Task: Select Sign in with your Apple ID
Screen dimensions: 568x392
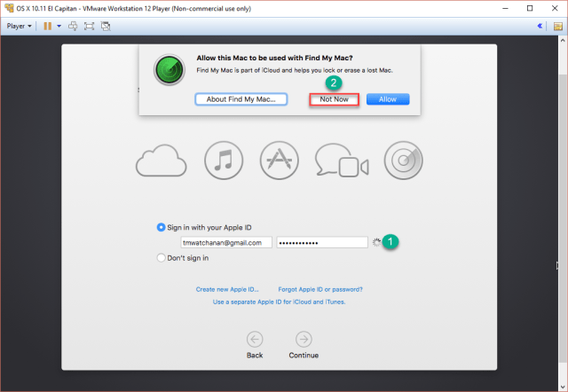Action: tap(161, 227)
